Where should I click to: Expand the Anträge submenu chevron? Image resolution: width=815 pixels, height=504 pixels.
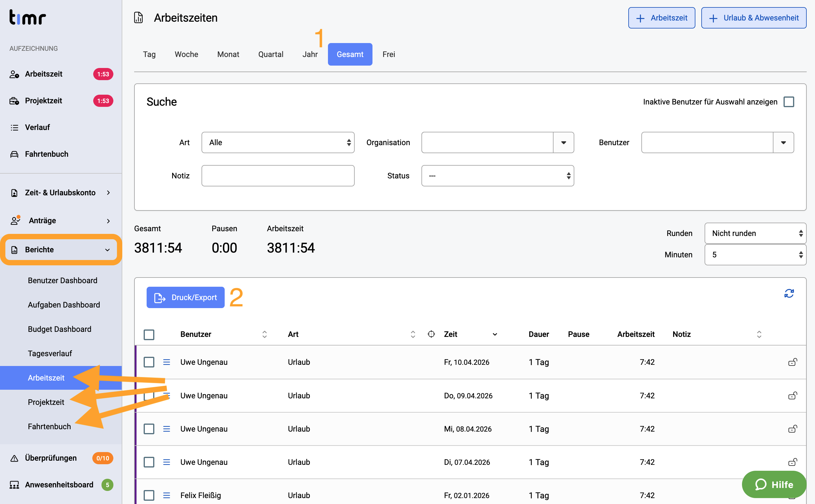(x=108, y=221)
